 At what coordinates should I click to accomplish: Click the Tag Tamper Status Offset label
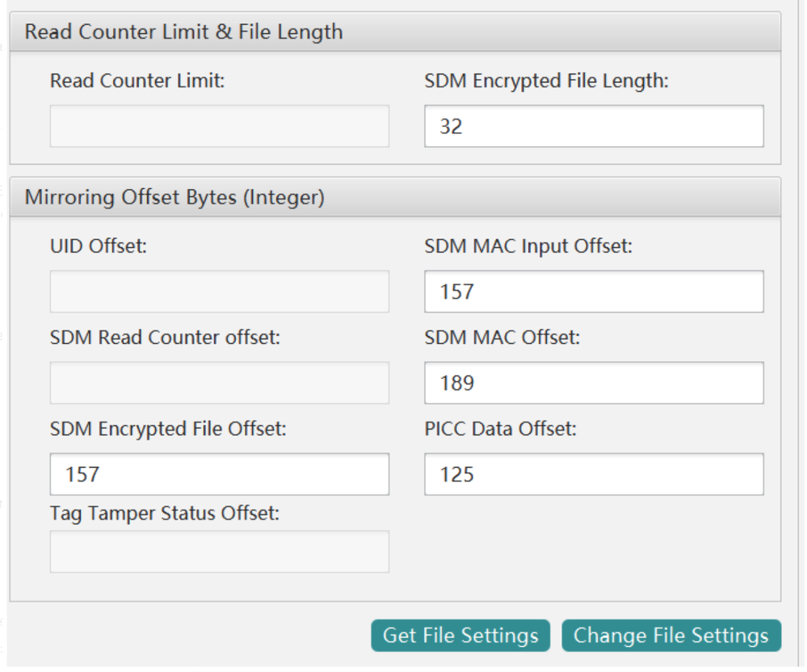pyautogui.click(x=165, y=514)
